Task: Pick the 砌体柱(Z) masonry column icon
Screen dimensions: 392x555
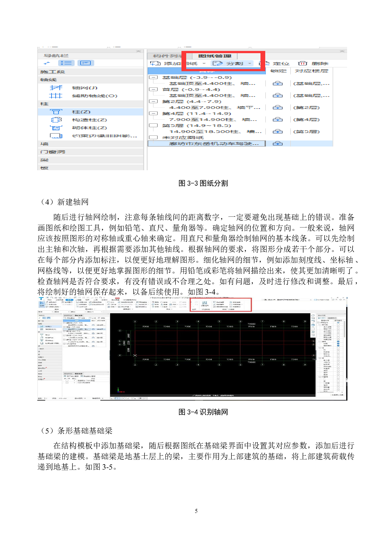Action: [x=56, y=128]
